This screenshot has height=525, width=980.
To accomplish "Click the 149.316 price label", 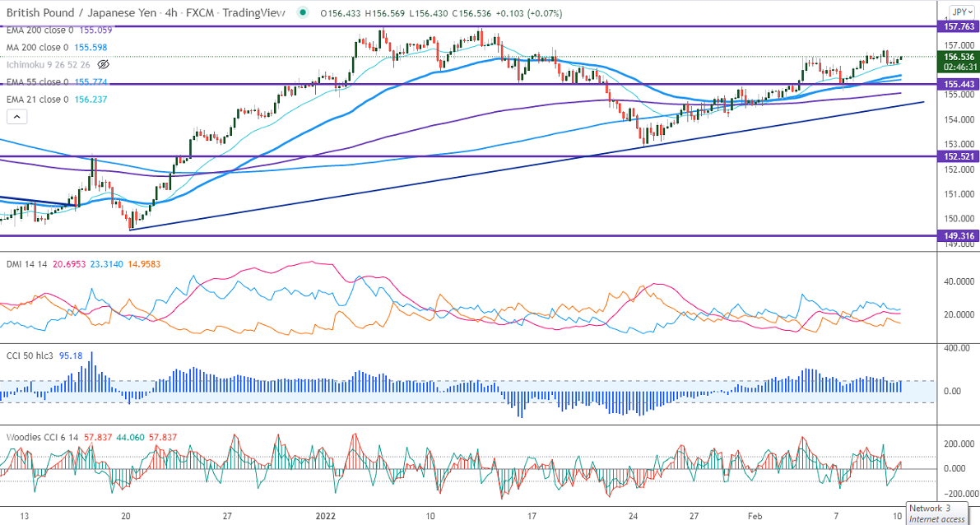I will (x=958, y=235).
